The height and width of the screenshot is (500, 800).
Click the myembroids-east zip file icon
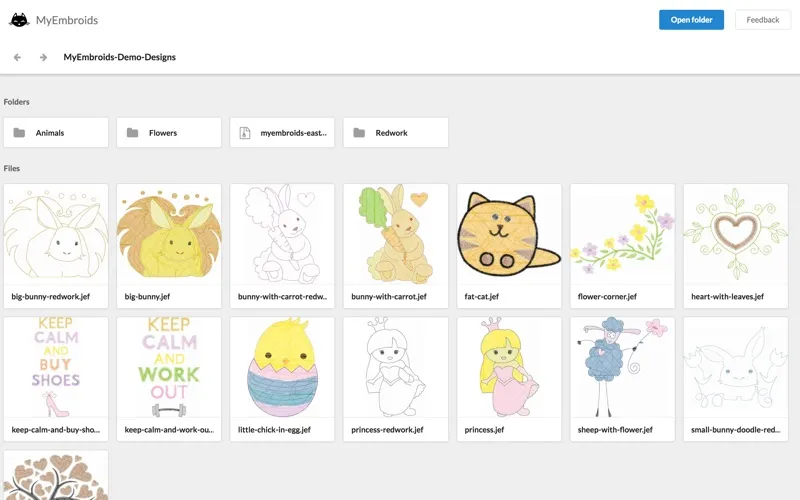pos(245,133)
